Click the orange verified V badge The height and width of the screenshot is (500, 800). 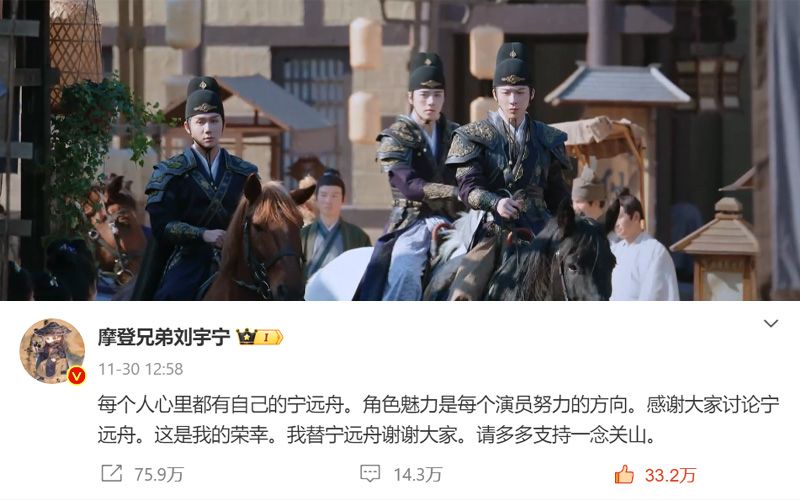[x=77, y=376]
